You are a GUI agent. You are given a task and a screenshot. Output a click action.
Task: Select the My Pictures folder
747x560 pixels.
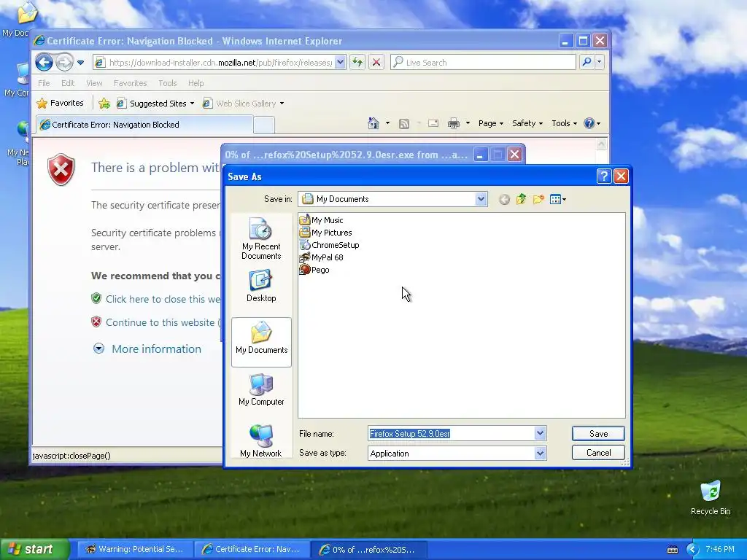(325, 233)
